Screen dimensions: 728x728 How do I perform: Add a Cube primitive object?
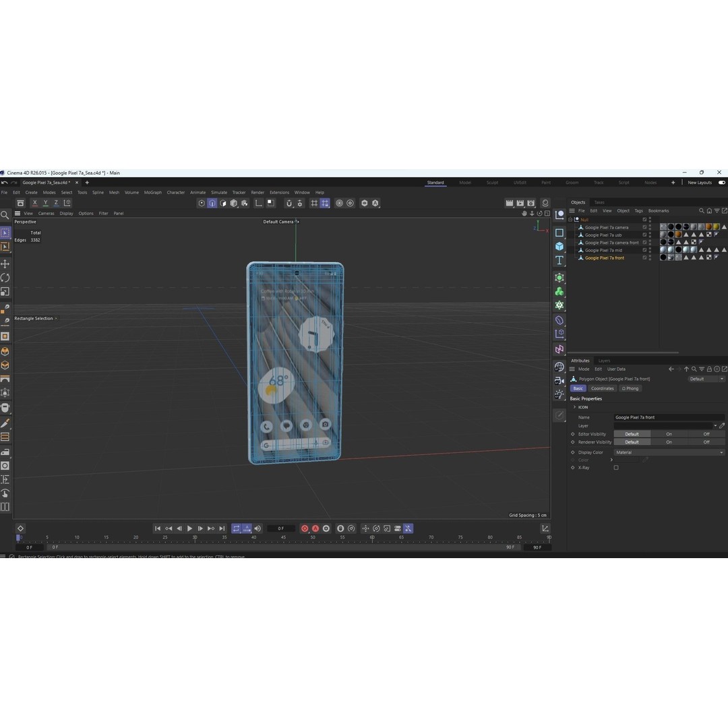click(x=559, y=246)
